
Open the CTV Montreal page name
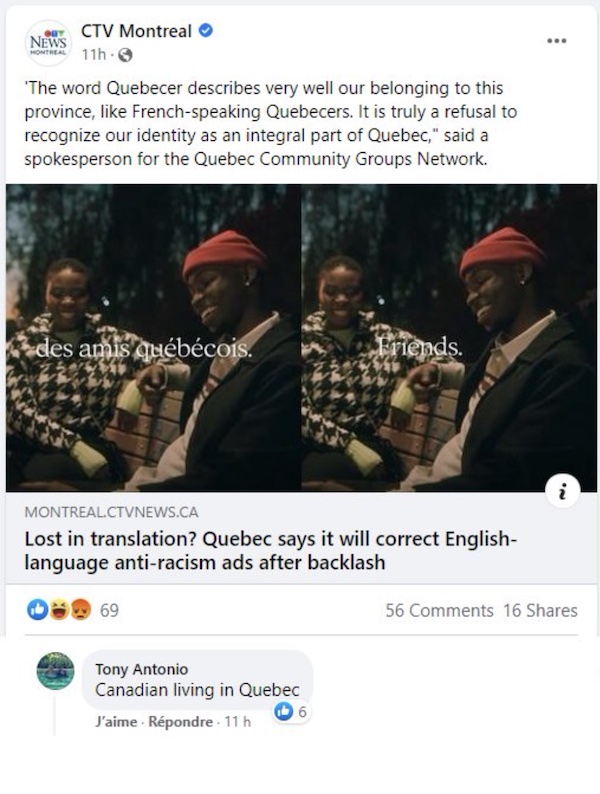[x=136, y=31]
